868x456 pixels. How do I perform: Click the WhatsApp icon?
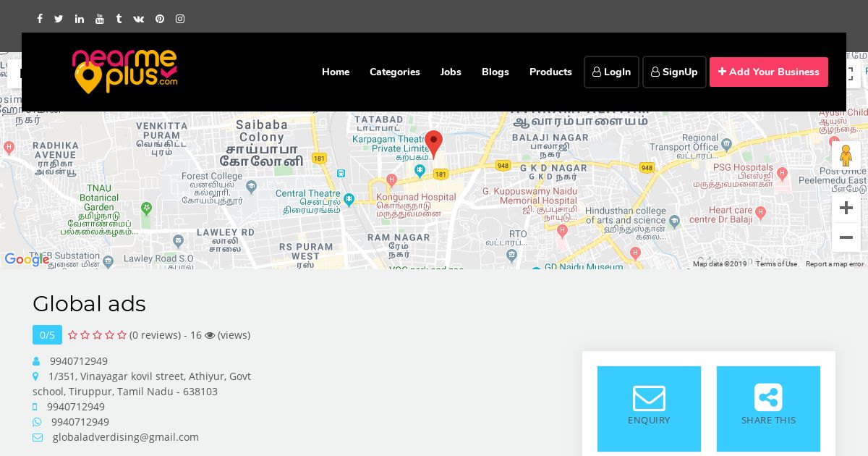click(37, 422)
